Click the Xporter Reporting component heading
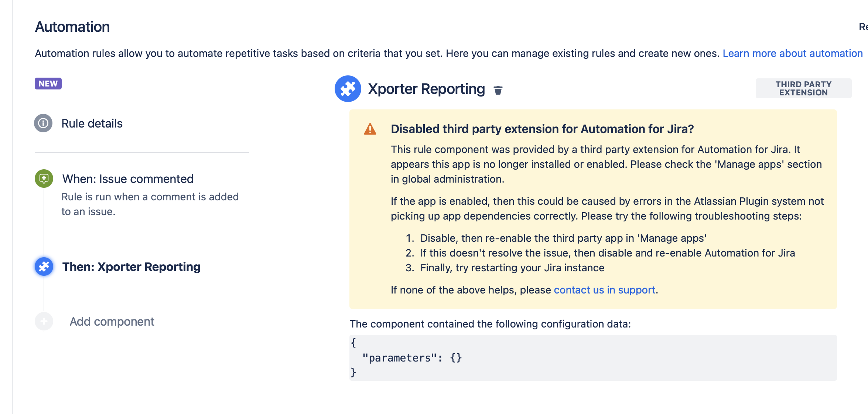Viewport: 868px width, 414px height. (426, 89)
